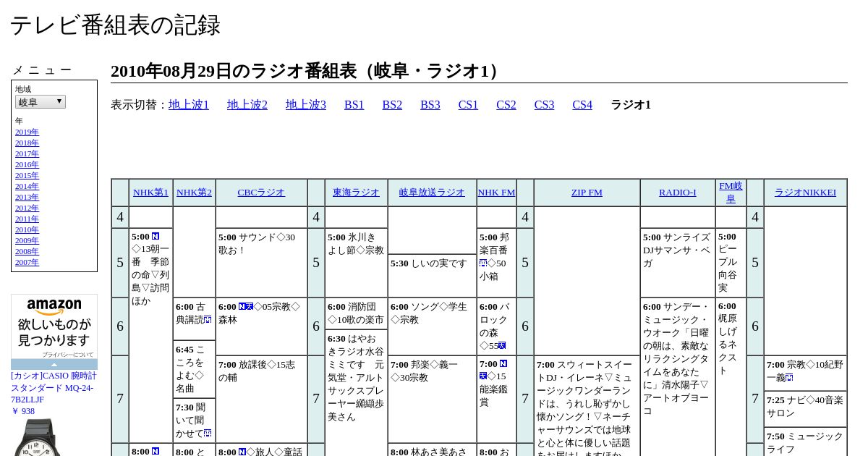The width and height of the screenshot is (868, 456).
Task: Click the Amazon ad banner image
Action: pyautogui.click(x=54, y=327)
